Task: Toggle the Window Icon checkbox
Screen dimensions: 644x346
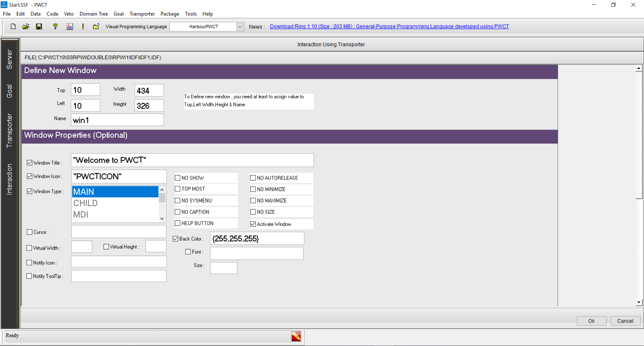Action: click(30, 176)
